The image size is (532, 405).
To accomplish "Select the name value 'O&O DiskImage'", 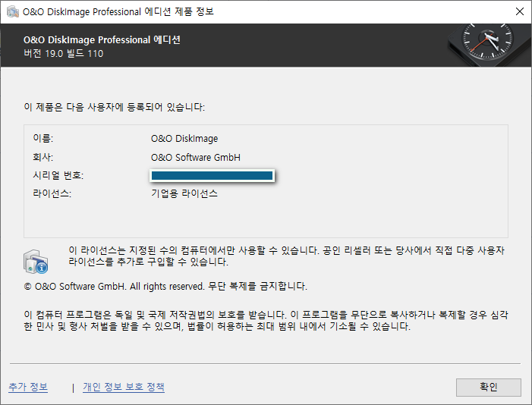I will pos(184,138).
